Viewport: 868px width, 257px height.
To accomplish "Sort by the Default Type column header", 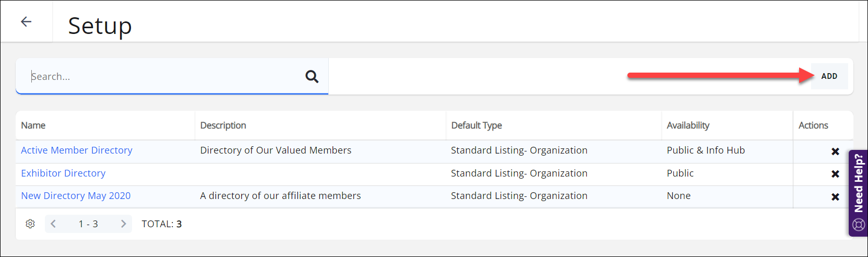I will pos(476,125).
